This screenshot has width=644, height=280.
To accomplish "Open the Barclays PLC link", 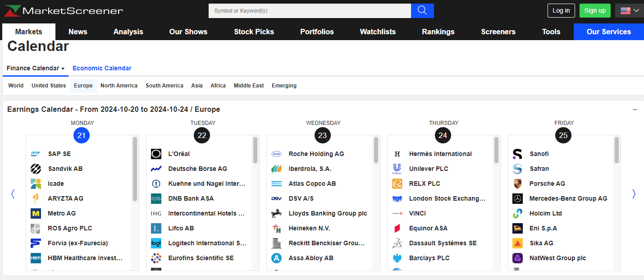I will [429, 258].
